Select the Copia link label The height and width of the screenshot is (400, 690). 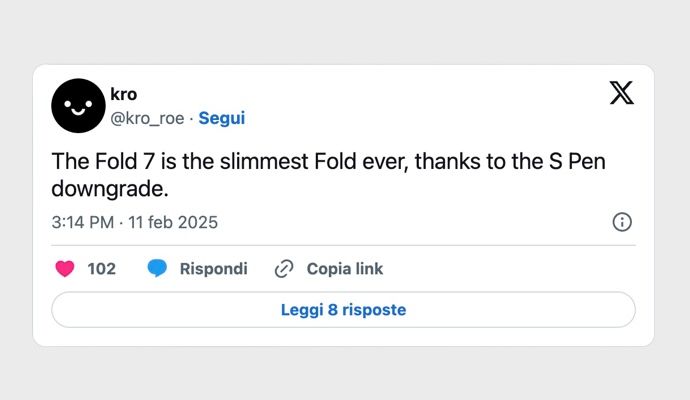345,269
